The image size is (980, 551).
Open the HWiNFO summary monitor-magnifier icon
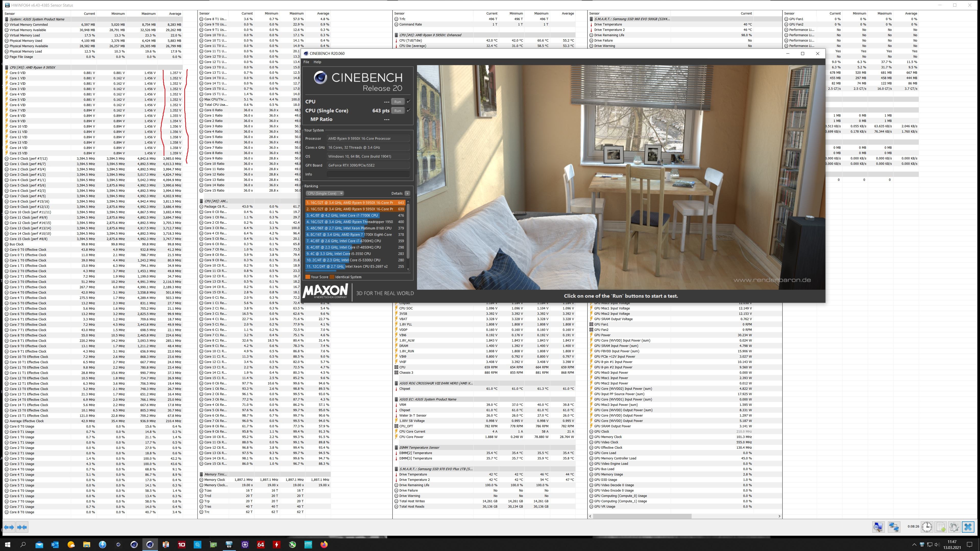(x=878, y=527)
